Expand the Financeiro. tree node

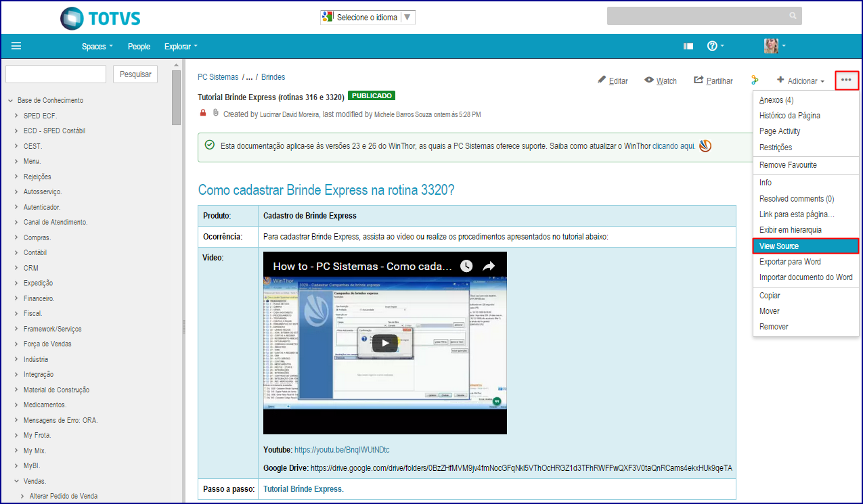point(16,298)
